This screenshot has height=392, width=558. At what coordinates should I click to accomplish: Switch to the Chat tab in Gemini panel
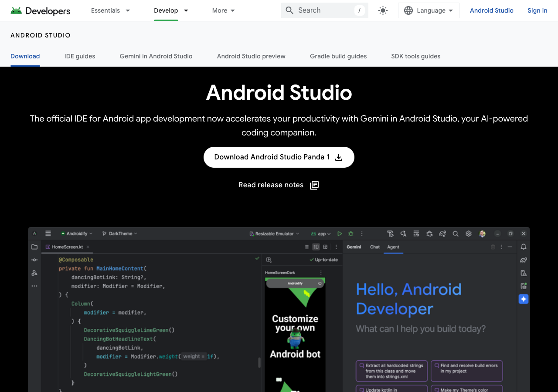(x=374, y=247)
